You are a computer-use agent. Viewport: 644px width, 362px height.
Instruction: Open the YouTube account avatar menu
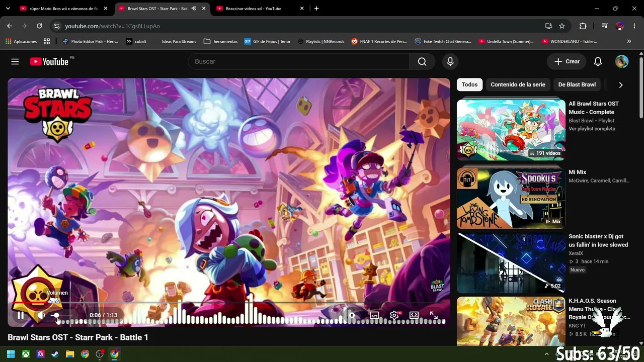click(622, 61)
